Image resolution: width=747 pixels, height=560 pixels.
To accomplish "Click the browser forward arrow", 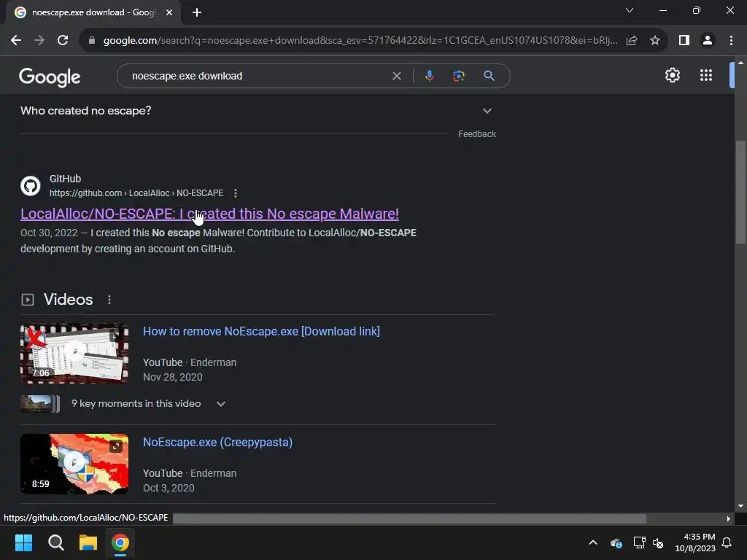I will (39, 41).
